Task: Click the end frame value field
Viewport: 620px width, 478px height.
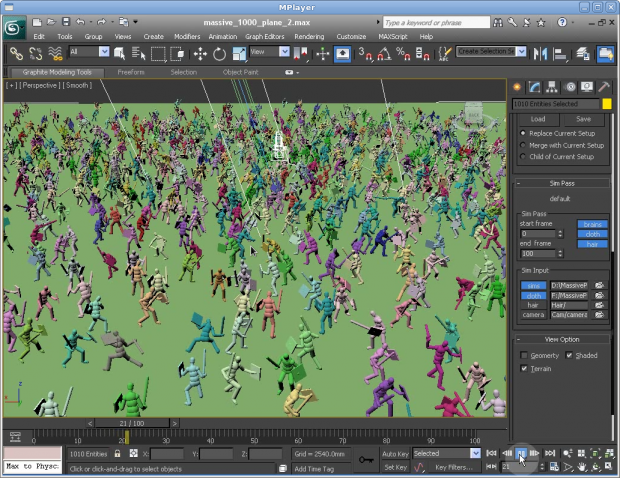Action: point(538,253)
